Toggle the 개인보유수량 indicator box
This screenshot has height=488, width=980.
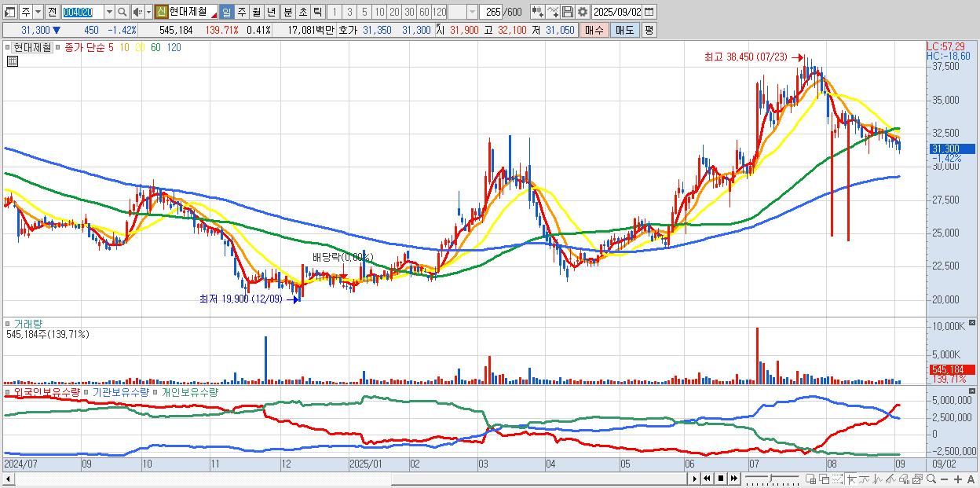click(157, 391)
